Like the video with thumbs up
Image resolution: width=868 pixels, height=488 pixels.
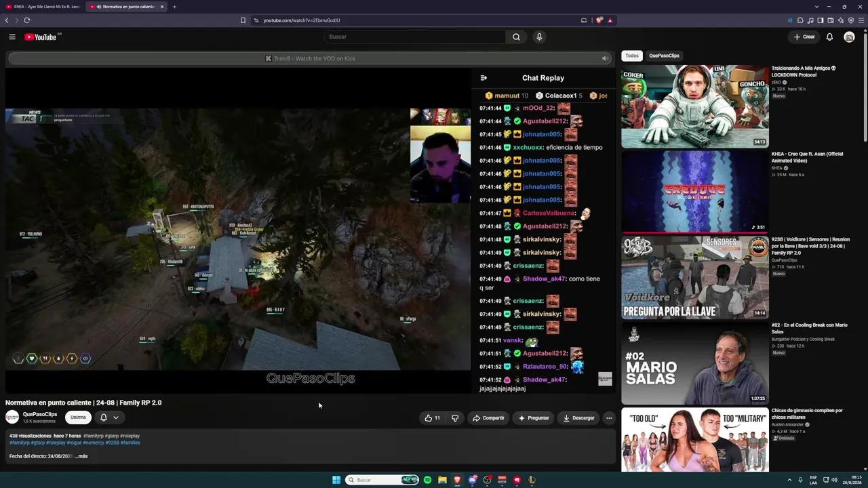pyautogui.click(x=433, y=418)
